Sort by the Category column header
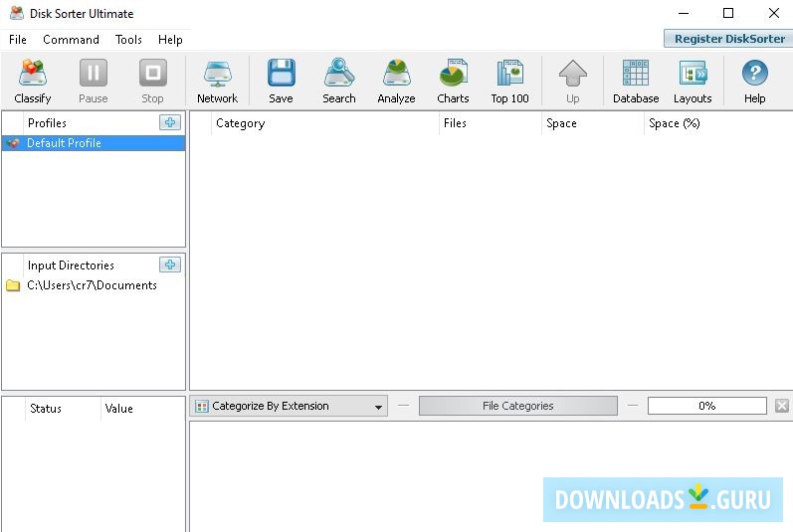This screenshot has width=793, height=532. [324, 123]
